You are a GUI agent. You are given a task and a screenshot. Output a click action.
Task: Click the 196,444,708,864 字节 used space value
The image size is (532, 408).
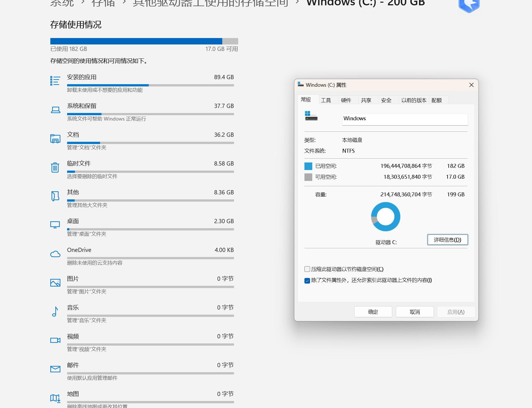coord(406,166)
